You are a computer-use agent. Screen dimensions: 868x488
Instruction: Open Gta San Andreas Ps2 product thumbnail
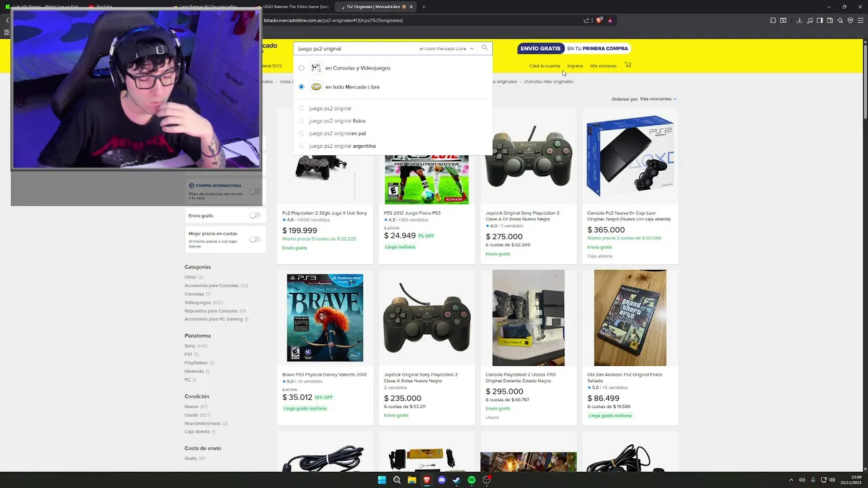(x=630, y=318)
